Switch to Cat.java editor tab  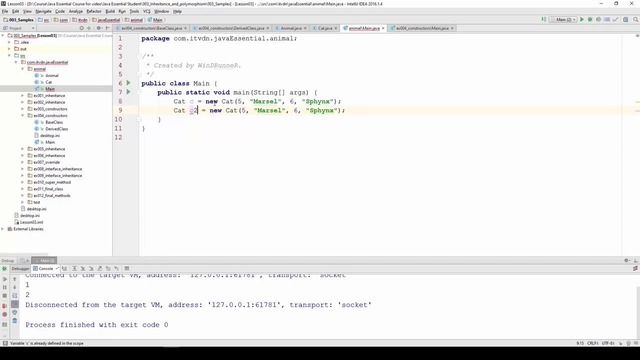coord(325,28)
